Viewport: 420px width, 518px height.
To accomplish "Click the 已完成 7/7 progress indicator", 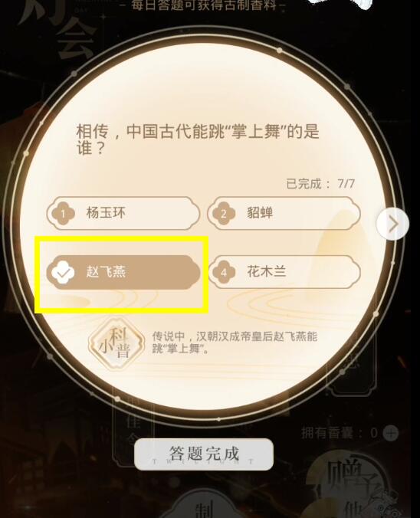I will point(320,184).
